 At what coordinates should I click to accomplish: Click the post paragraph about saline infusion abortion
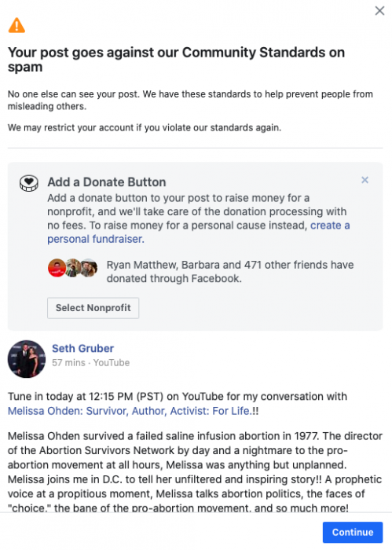pos(195,472)
